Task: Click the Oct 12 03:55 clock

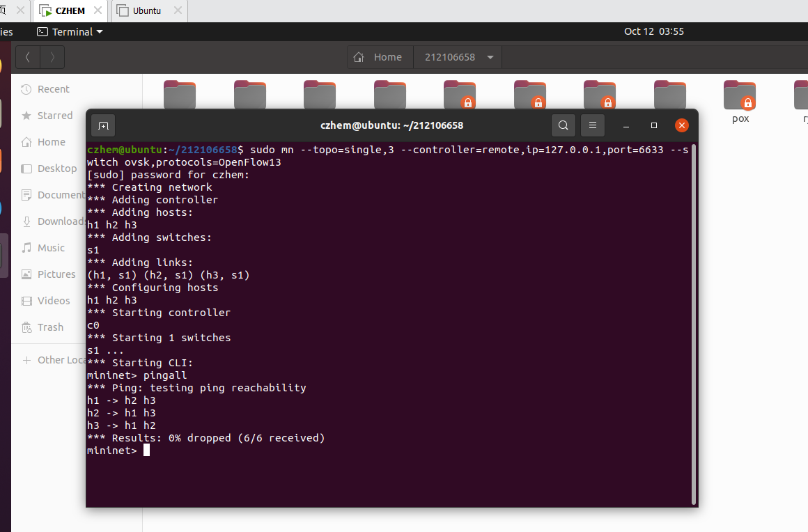Action: pyautogui.click(x=653, y=31)
